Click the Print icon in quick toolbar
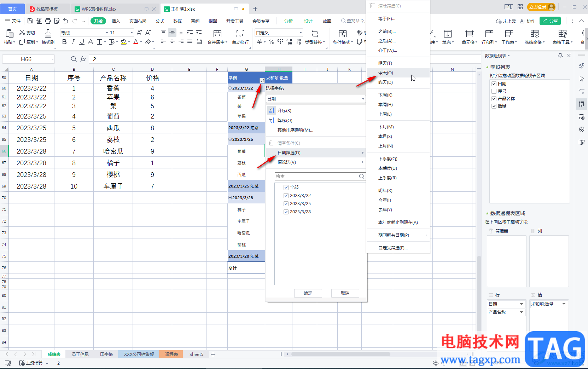 pyautogui.click(x=48, y=21)
